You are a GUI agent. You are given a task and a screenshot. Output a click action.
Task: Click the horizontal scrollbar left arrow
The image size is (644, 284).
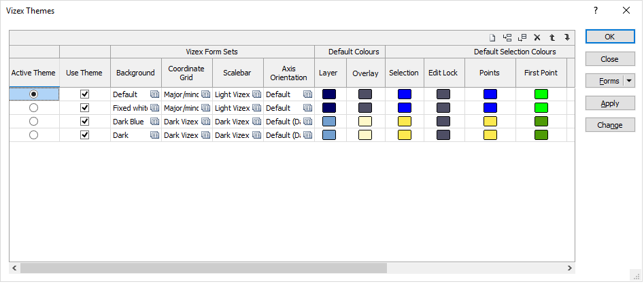(x=14, y=268)
